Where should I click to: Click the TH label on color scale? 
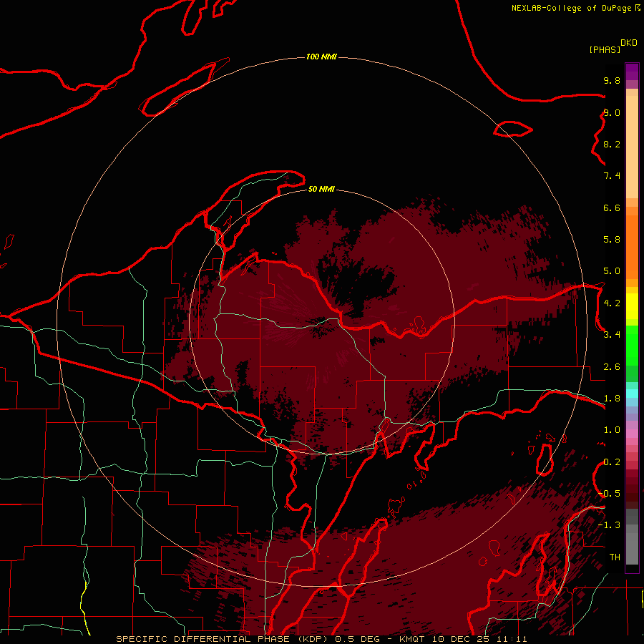pos(615,557)
